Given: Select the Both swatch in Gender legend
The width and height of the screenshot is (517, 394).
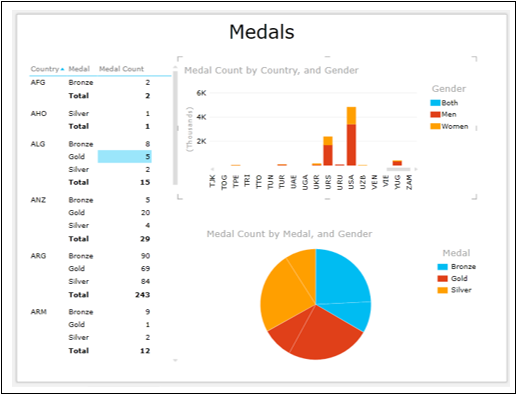Looking at the screenshot, I should tap(435, 103).
